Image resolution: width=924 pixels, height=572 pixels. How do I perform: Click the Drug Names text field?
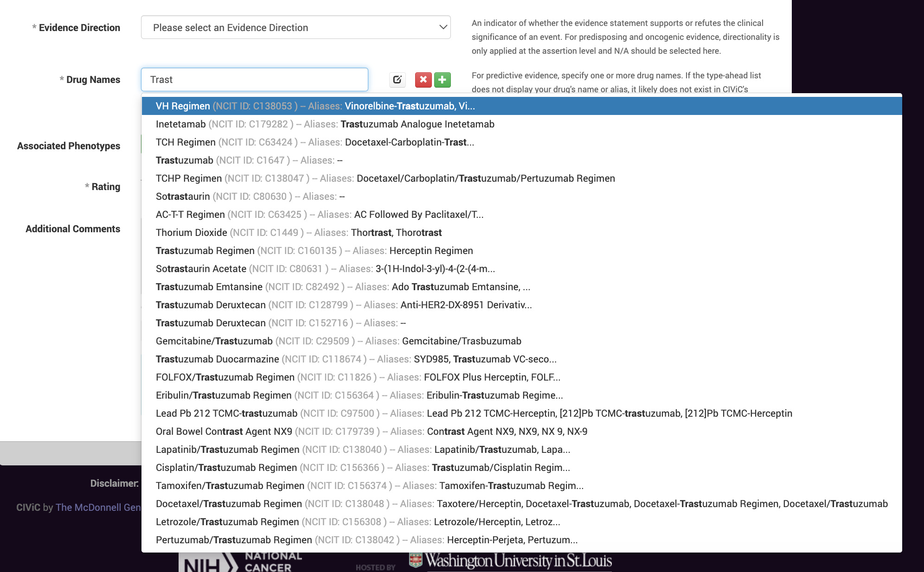254,80
